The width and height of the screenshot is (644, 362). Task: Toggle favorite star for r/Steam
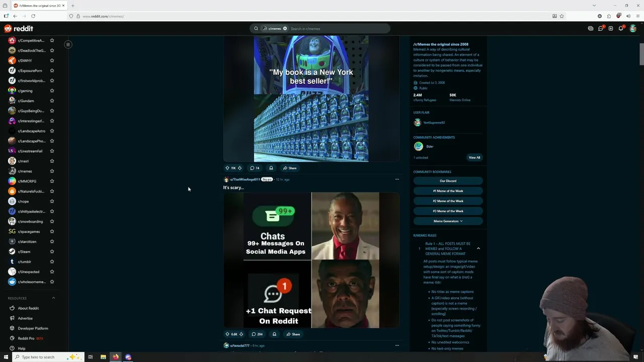pos(52,251)
